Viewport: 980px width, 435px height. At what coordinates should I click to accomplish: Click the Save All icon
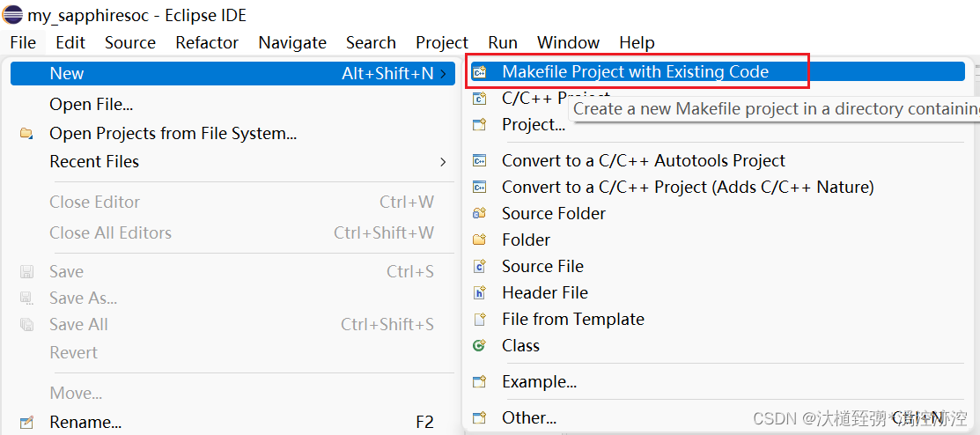point(26,324)
